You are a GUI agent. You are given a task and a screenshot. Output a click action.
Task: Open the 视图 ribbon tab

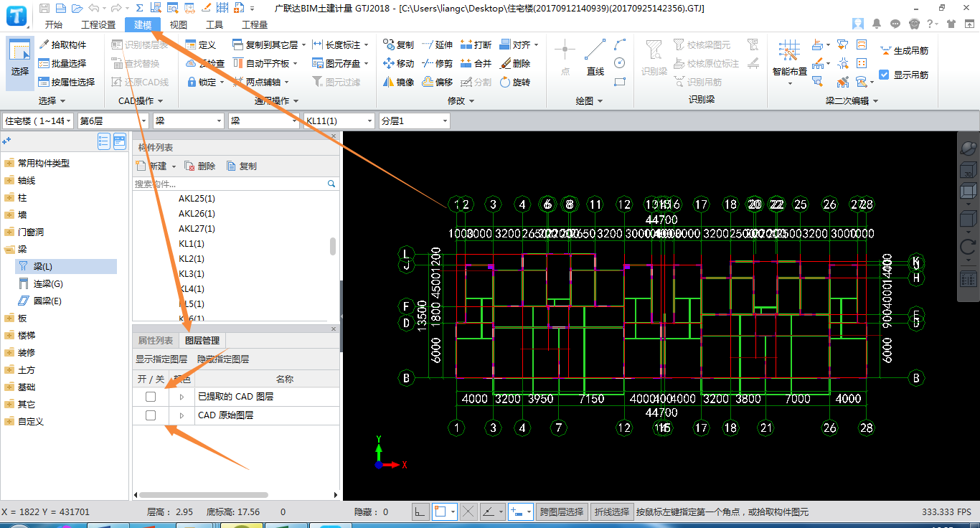click(179, 25)
